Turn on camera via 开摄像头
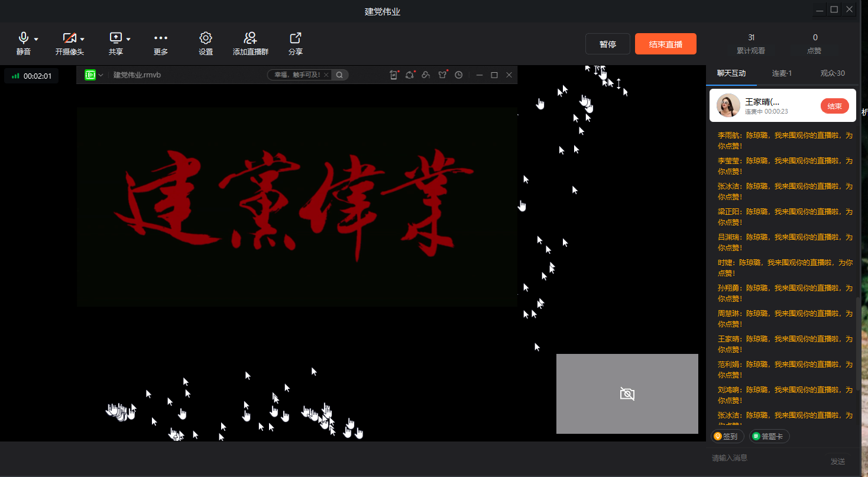868x477 pixels. (69, 38)
